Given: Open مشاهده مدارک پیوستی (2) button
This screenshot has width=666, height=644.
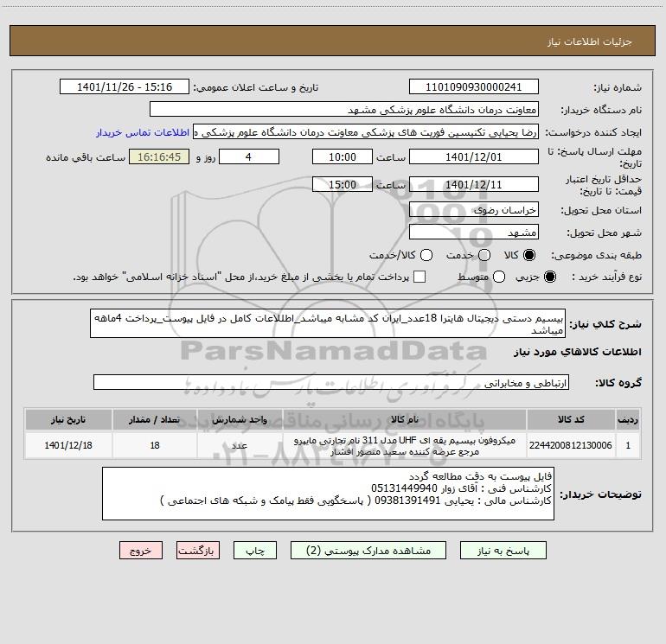Looking at the screenshot, I should point(368,551).
